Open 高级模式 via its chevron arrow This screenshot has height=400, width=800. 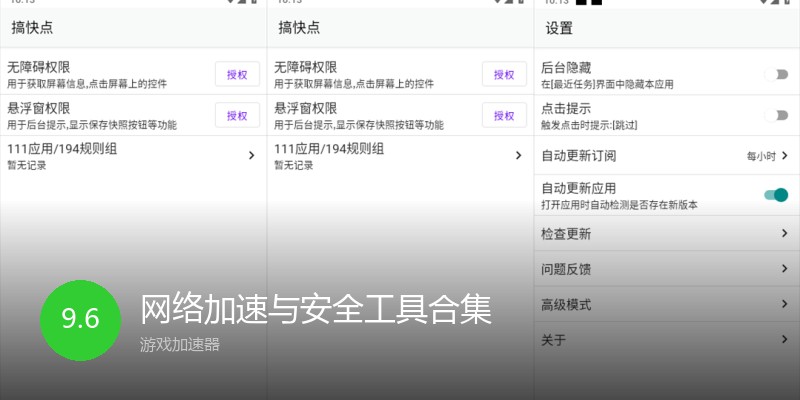(785, 304)
